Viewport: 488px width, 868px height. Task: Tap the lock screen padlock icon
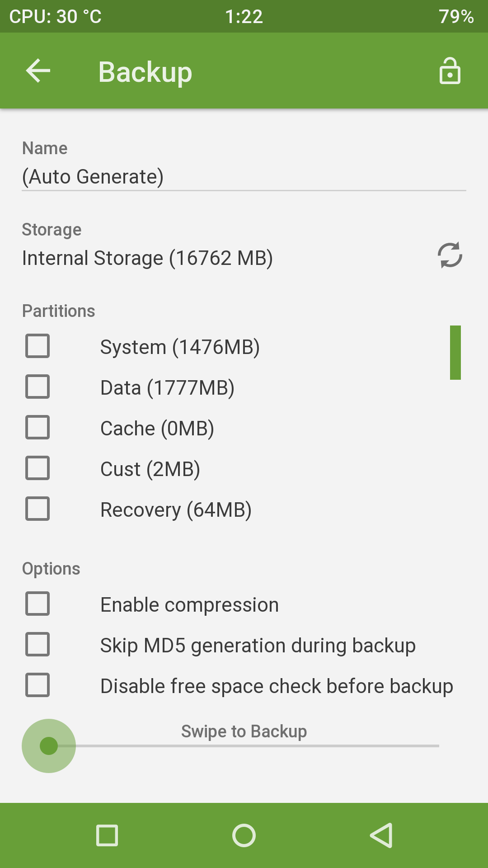tap(450, 71)
